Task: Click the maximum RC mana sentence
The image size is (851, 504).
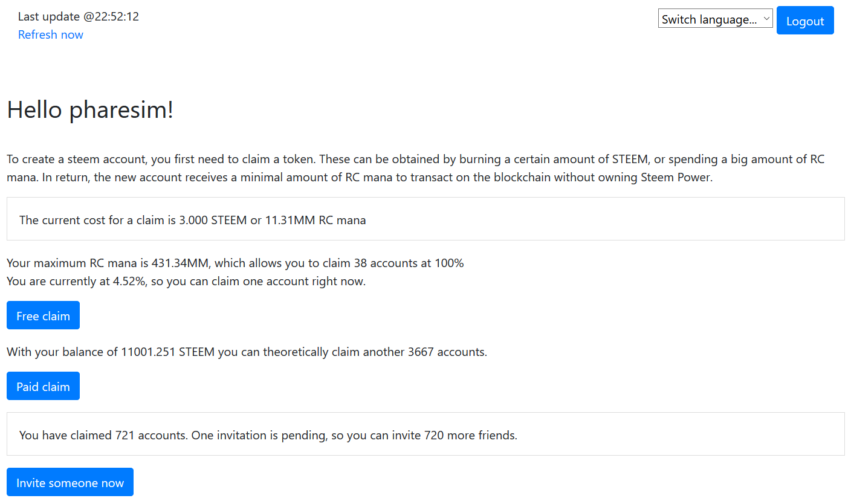Action: tap(235, 263)
